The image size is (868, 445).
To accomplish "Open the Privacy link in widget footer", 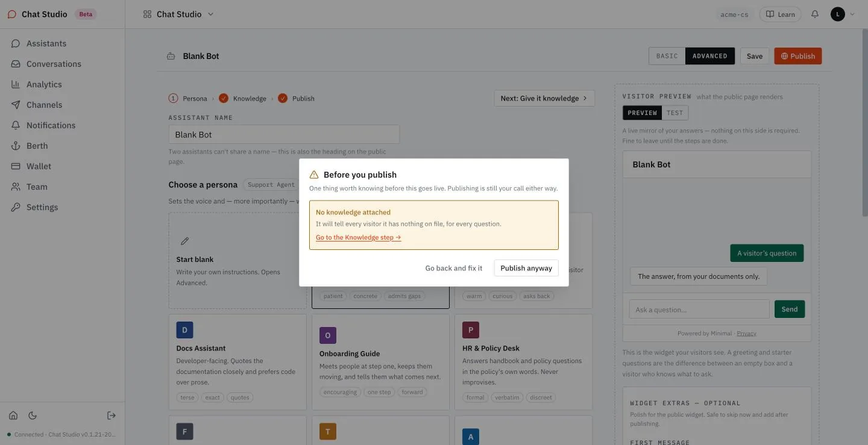I will coord(746,333).
